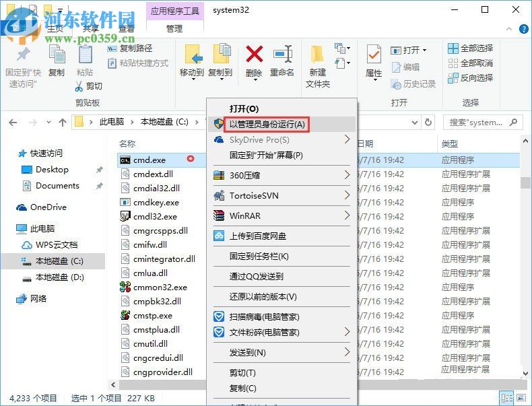This screenshot has height=406, width=532.
Task: Choose Run as administrator (以管理员身份运行)
Action: tap(267, 124)
